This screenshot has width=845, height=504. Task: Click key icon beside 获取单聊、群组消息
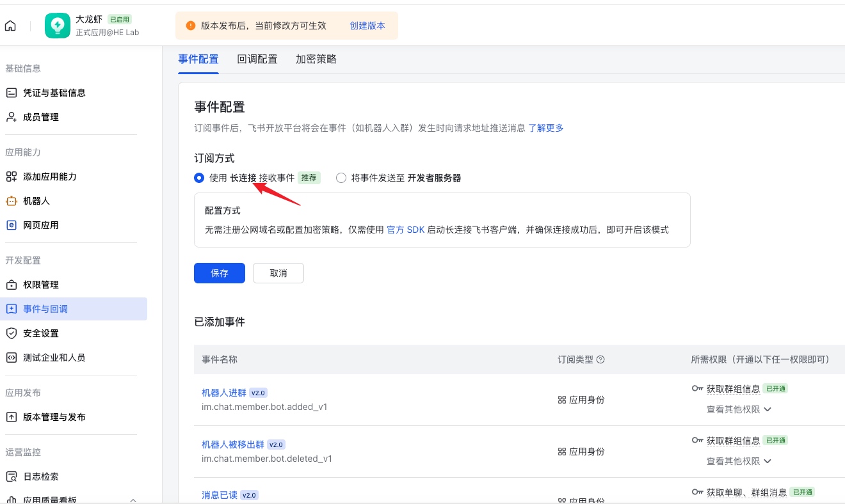(x=697, y=492)
